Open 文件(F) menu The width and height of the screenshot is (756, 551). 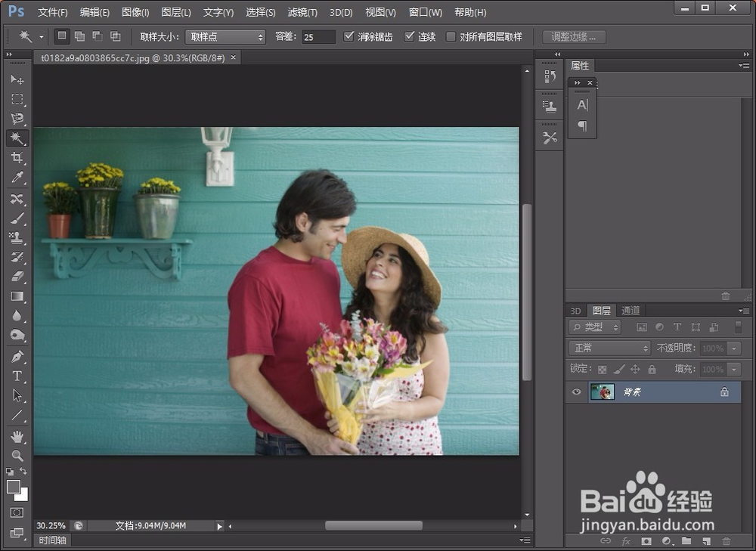53,12
